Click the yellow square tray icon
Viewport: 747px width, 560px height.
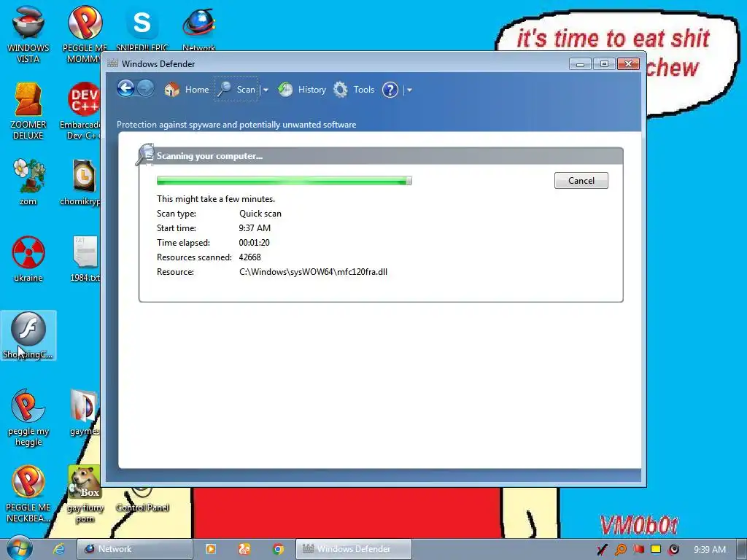coord(656,549)
